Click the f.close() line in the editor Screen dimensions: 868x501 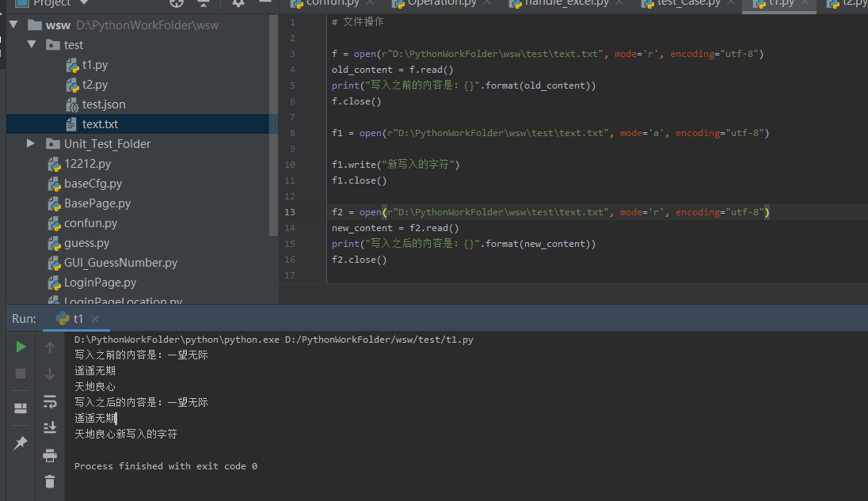(x=356, y=101)
